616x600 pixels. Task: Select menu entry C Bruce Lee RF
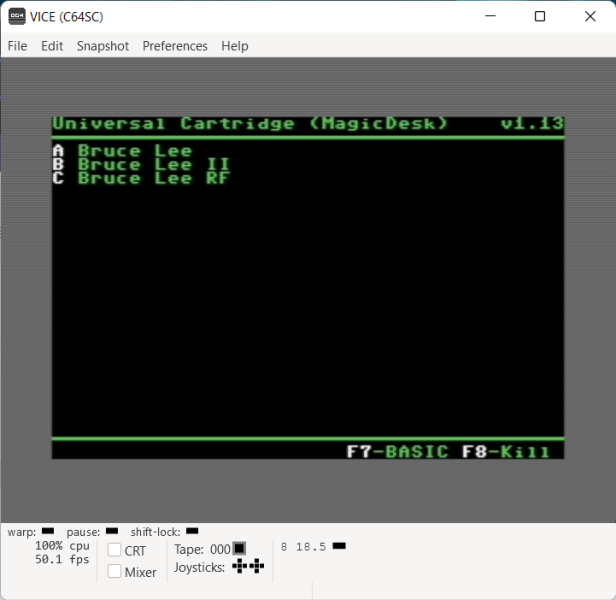click(141, 178)
